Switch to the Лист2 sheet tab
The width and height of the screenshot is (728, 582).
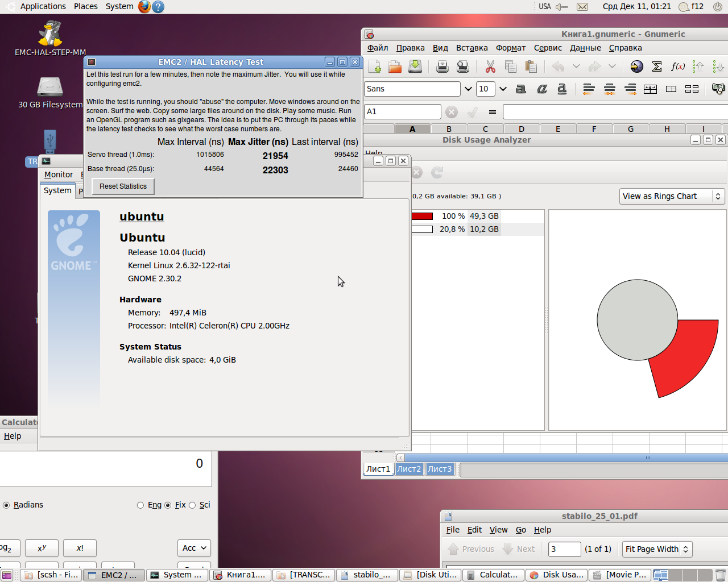tap(409, 469)
